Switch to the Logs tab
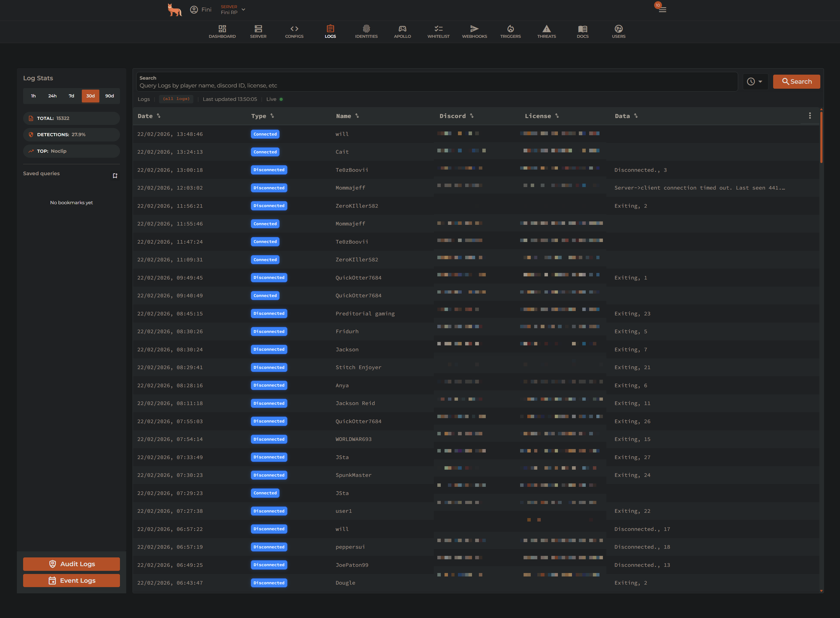The image size is (840, 618). (x=330, y=32)
